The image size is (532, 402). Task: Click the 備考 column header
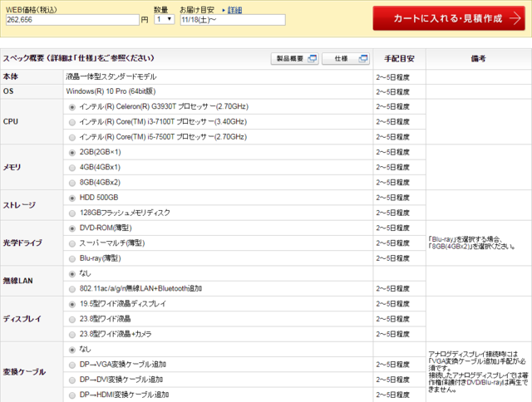click(x=478, y=59)
